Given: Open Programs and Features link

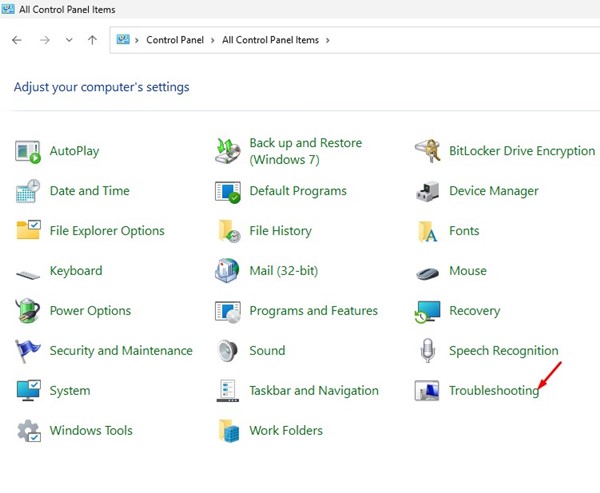Looking at the screenshot, I should point(313,311).
